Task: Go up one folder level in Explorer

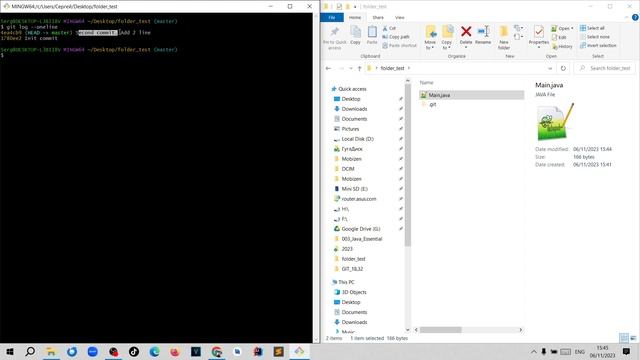Action: [x=360, y=68]
